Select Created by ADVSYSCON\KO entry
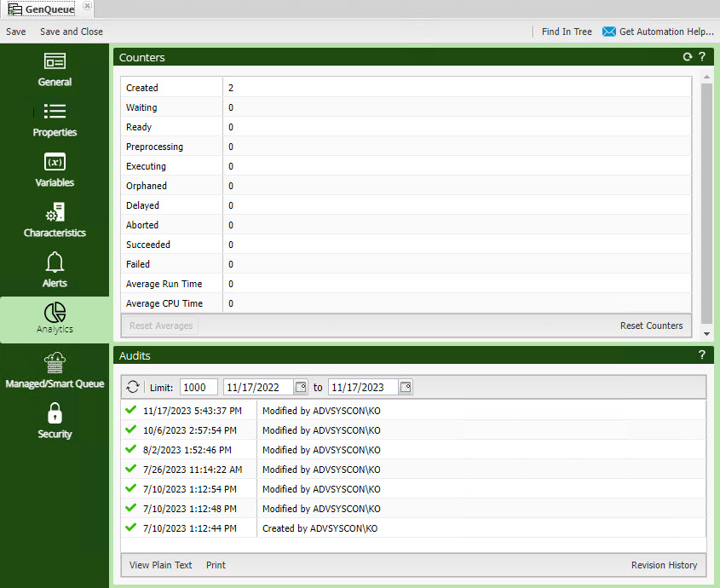The height and width of the screenshot is (588, 720). pyautogui.click(x=413, y=528)
